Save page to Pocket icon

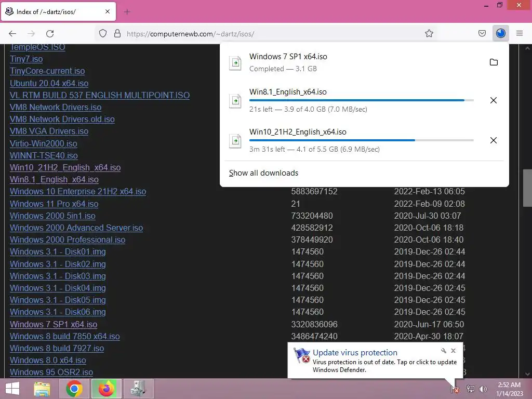pyautogui.click(x=482, y=34)
